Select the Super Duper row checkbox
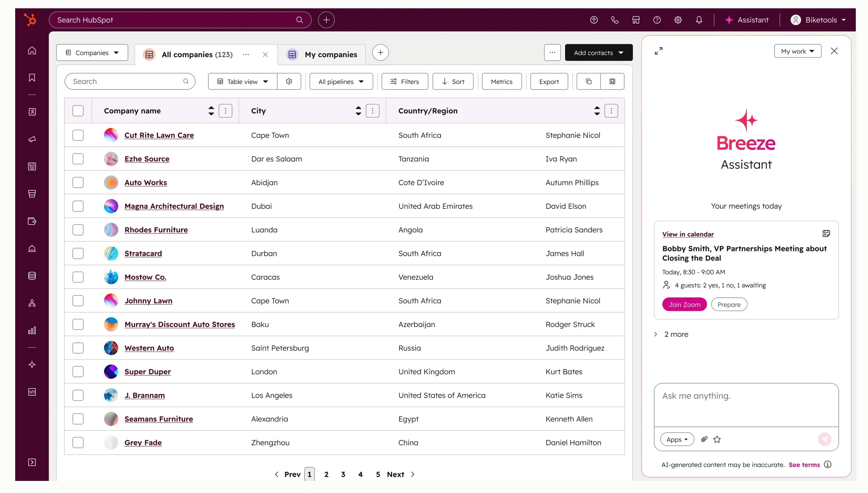Viewport: 868px width, 493px height. point(78,372)
